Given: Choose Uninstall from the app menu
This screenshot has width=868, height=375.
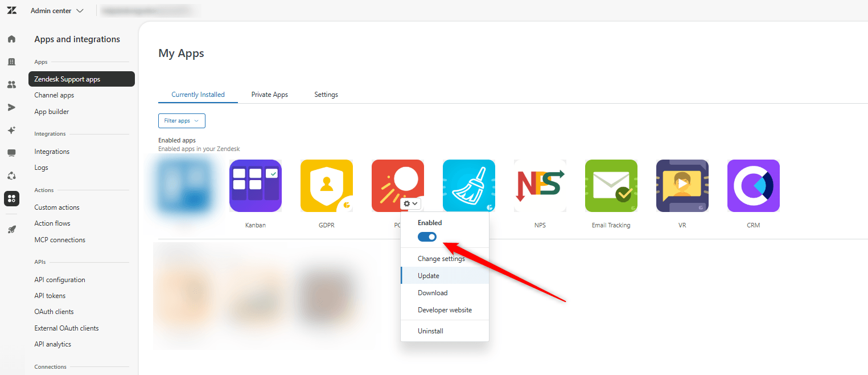Looking at the screenshot, I should [x=445, y=331].
